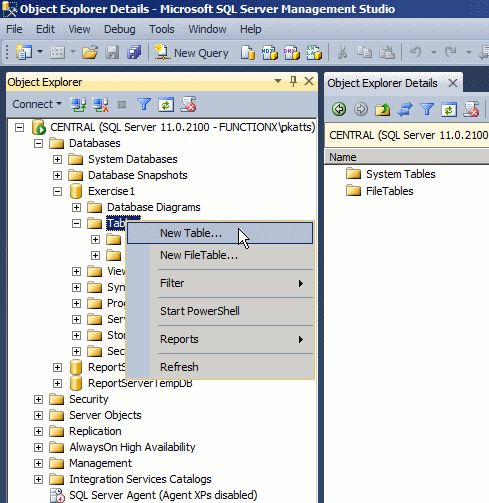489x503 pixels.
Task: Expand AlwaysOn High Availability node
Action: point(39,447)
